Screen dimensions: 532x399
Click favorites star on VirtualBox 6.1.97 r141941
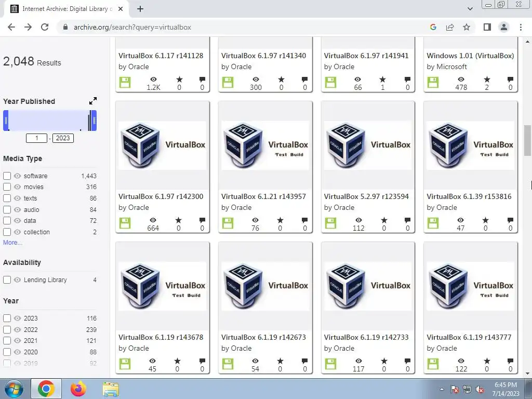click(383, 79)
